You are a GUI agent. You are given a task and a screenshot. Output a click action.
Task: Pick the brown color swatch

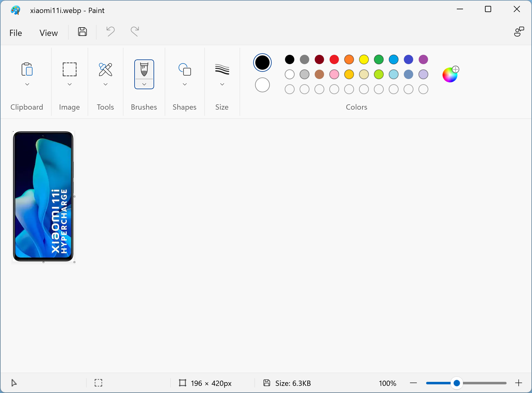click(319, 74)
